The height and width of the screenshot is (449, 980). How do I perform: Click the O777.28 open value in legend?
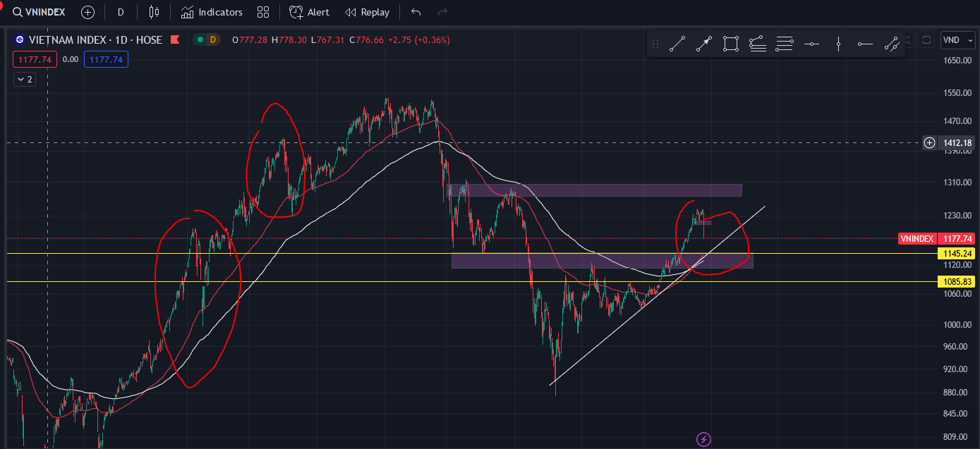point(250,40)
